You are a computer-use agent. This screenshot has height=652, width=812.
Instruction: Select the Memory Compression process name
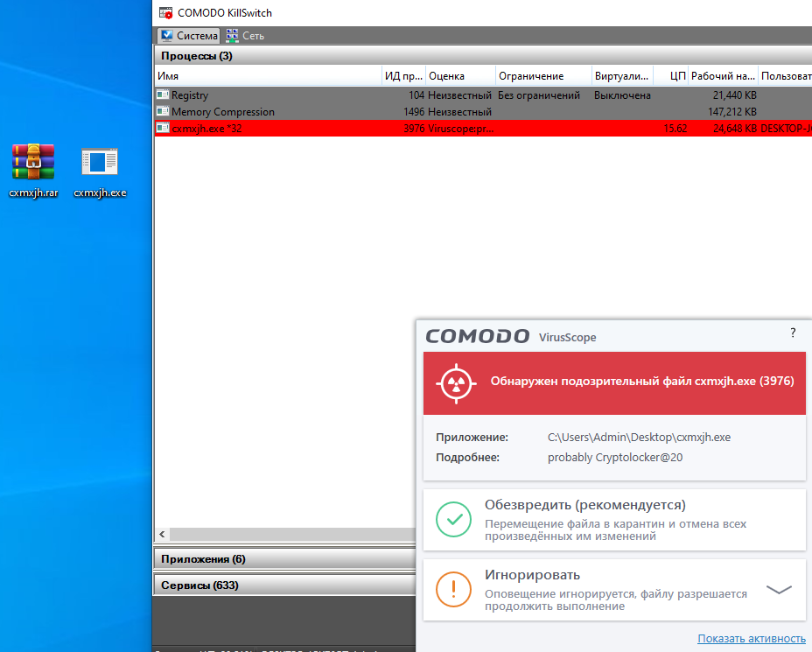pos(223,112)
